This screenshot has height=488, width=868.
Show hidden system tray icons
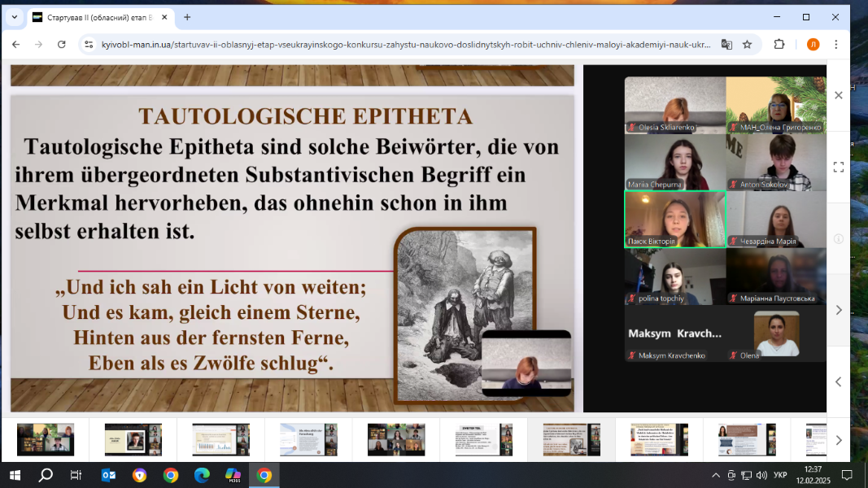coord(716,475)
